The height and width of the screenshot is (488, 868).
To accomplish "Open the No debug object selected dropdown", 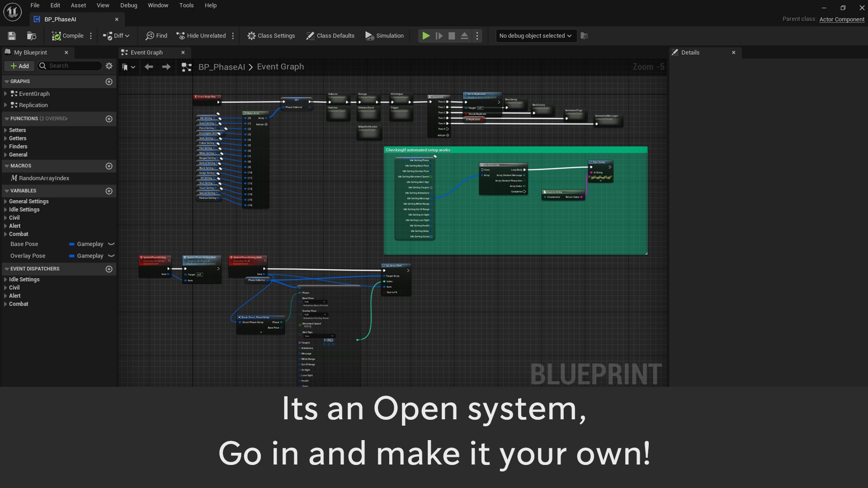I will pos(535,36).
